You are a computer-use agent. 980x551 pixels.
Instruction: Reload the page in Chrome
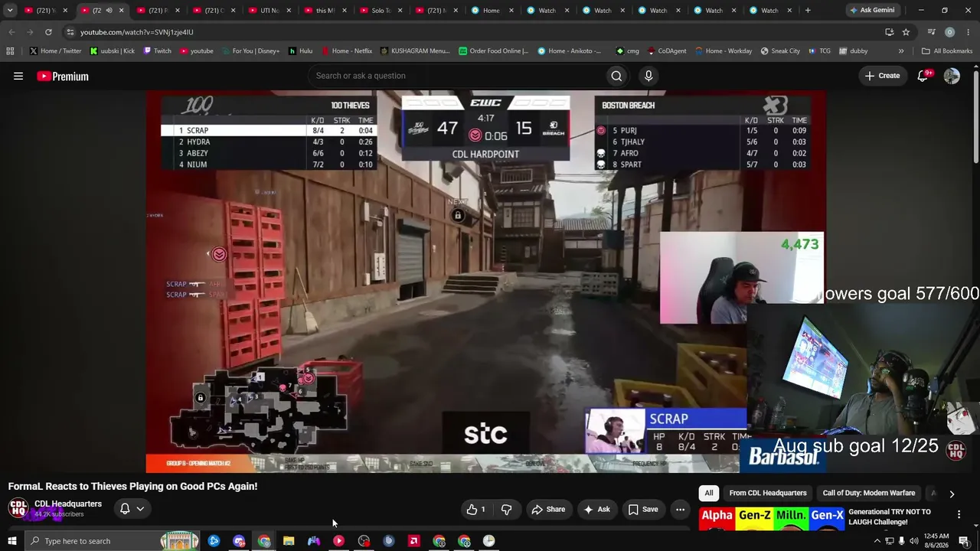click(48, 32)
